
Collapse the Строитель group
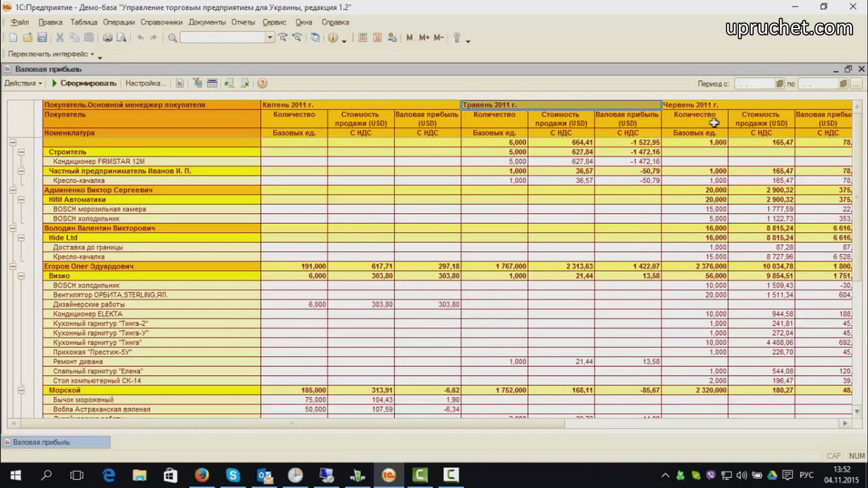[x=21, y=152]
